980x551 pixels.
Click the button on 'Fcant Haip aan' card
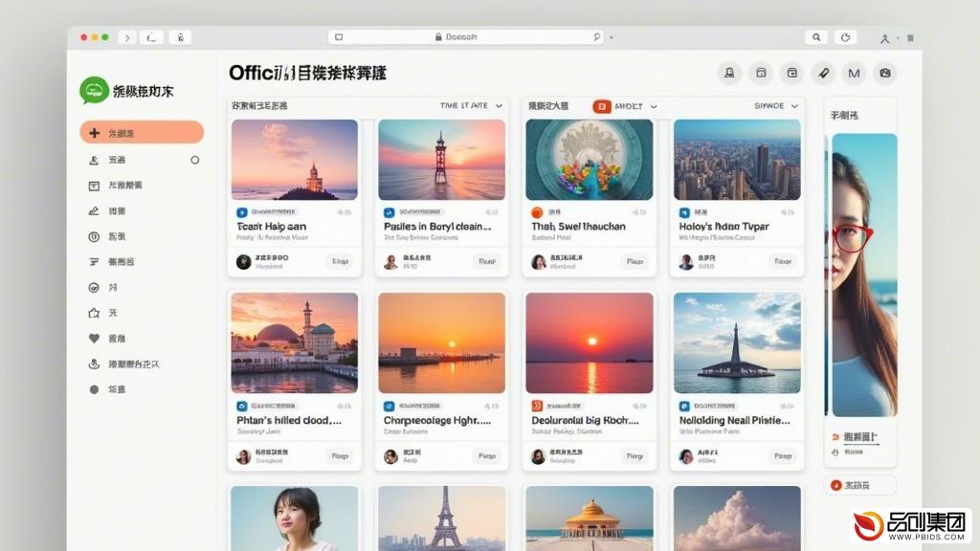[341, 262]
